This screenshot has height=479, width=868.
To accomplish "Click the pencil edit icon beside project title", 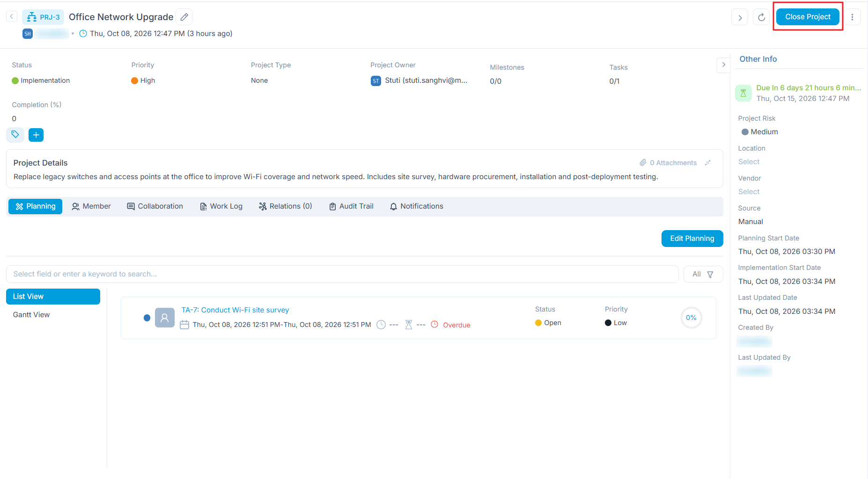I will 184,17.
